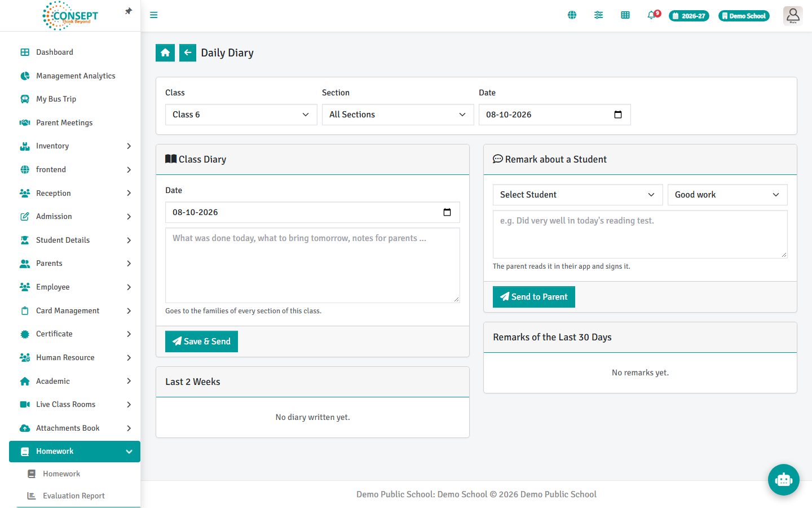Viewport: 812px width, 508px height.
Task: Go to My Bus Trip
Action: (74, 99)
